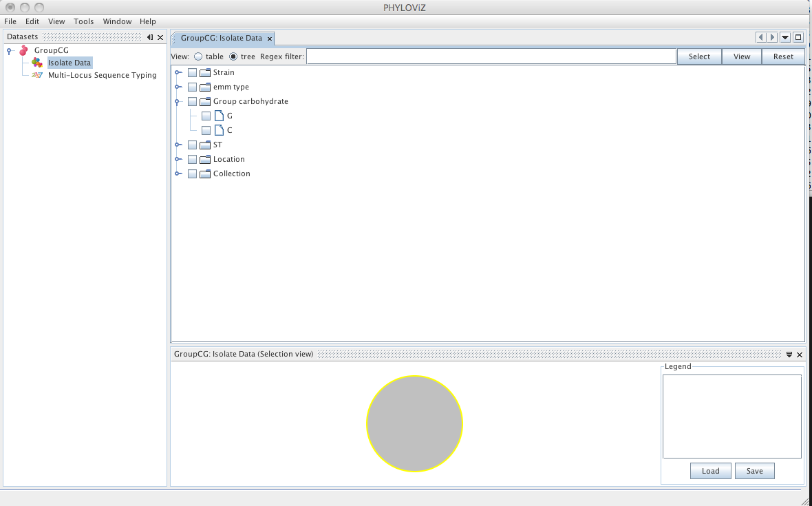
Task: Expand the Location tree node
Action: (x=178, y=160)
